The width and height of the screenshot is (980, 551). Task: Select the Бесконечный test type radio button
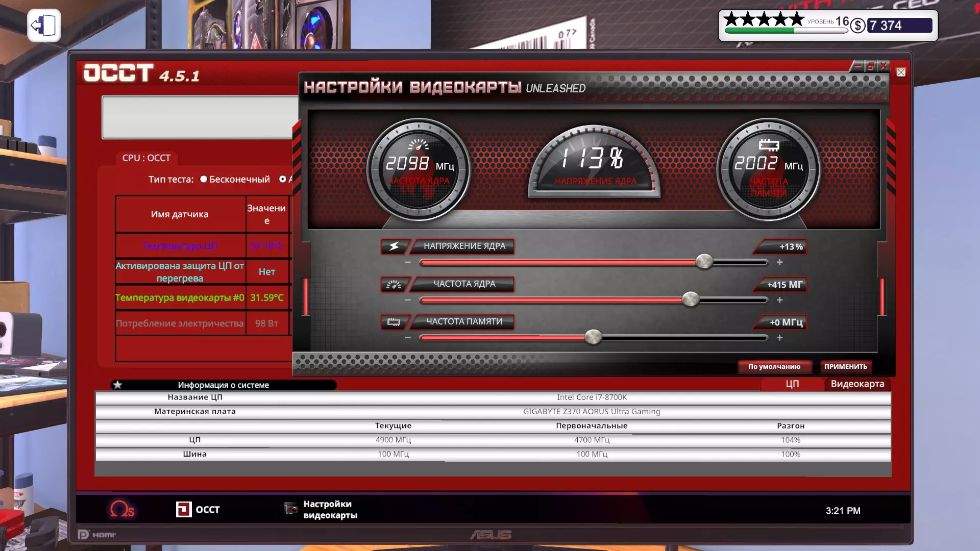pyautogui.click(x=204, y=179)
